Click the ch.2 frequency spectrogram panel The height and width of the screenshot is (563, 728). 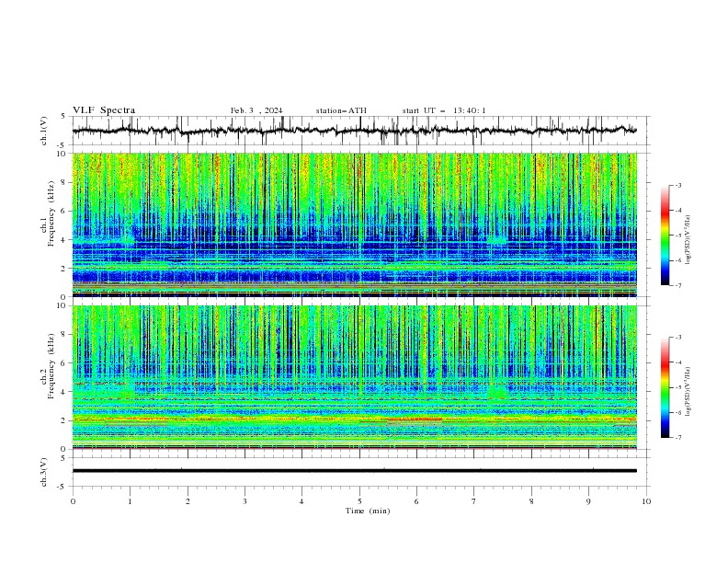click(x=355, y=377)
